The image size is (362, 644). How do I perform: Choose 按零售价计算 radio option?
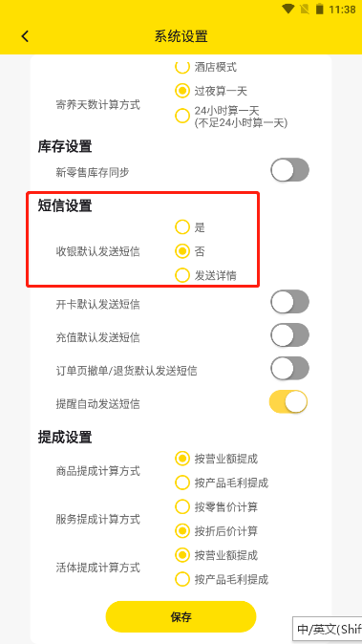[182, 506]
